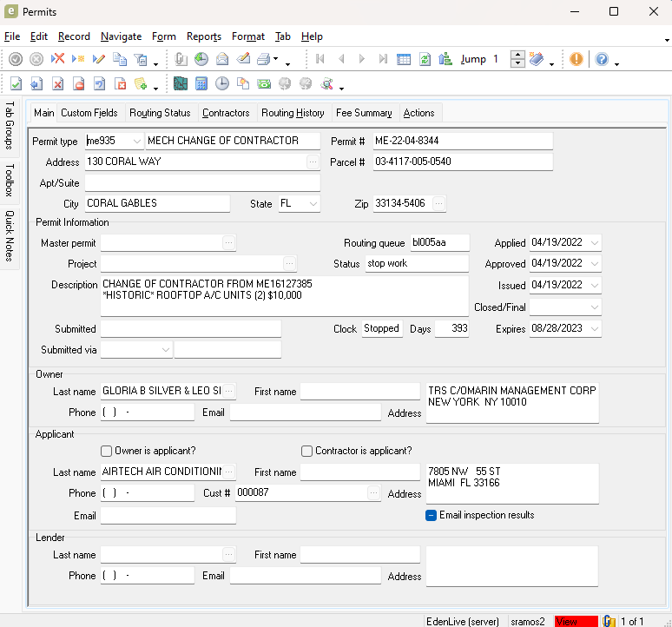672x627 pixels.
Task: Click the delete record red X icon
Action: (x=57, y=59)
